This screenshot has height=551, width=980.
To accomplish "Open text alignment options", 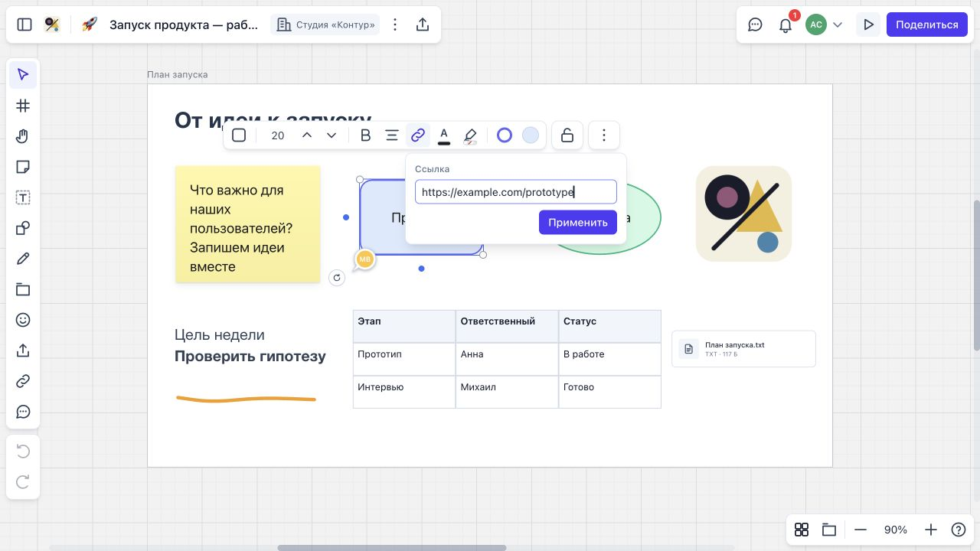I will coord(391,135).
